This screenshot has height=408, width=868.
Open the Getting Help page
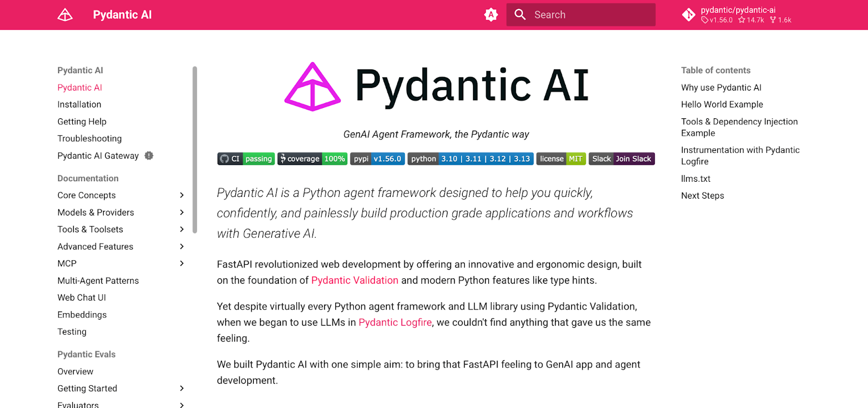82,122
